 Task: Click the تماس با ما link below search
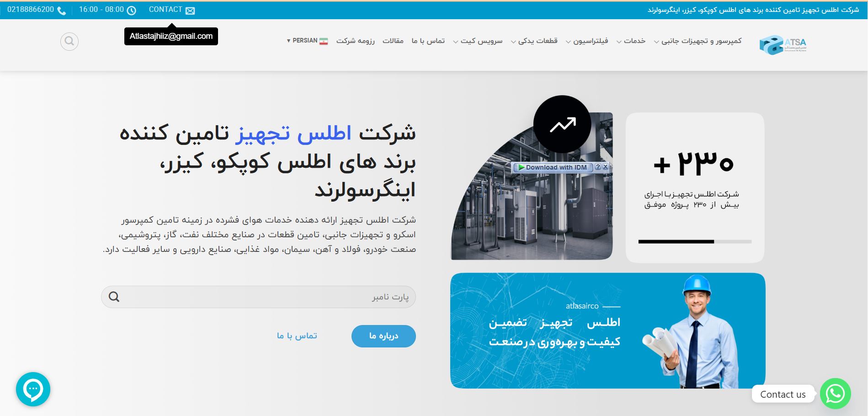click(297, 336)
